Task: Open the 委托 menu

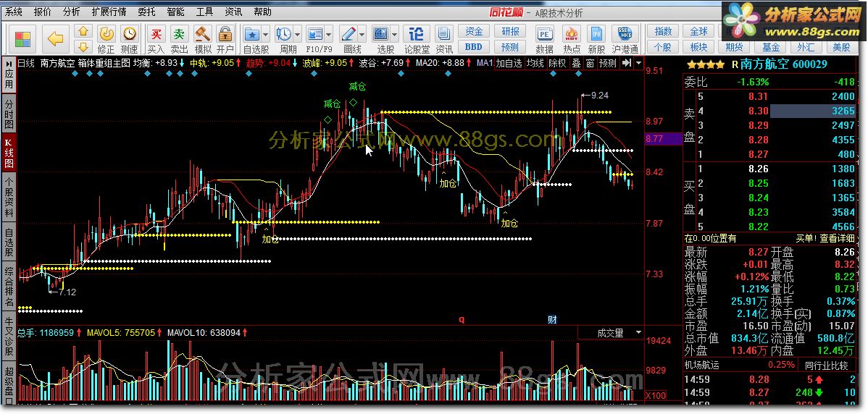Action: coord(146,12)
